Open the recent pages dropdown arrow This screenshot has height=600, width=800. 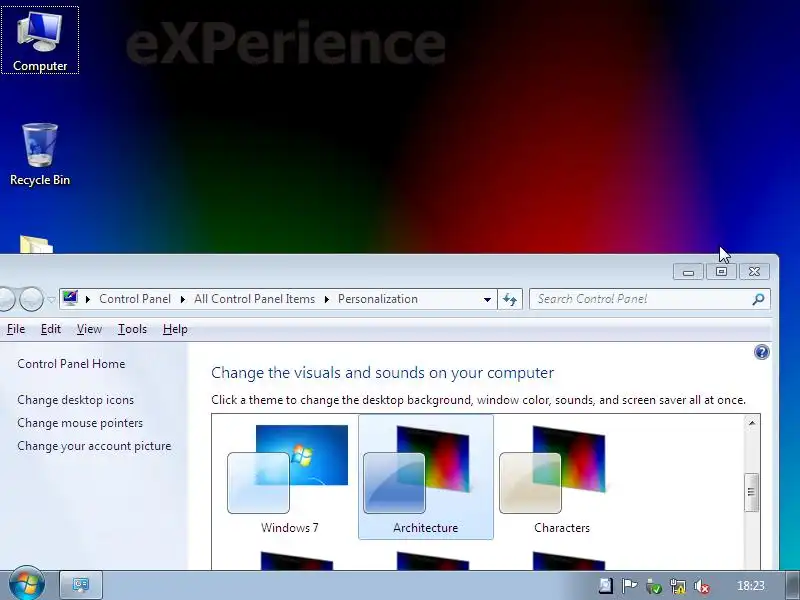(x=52, y=299)
